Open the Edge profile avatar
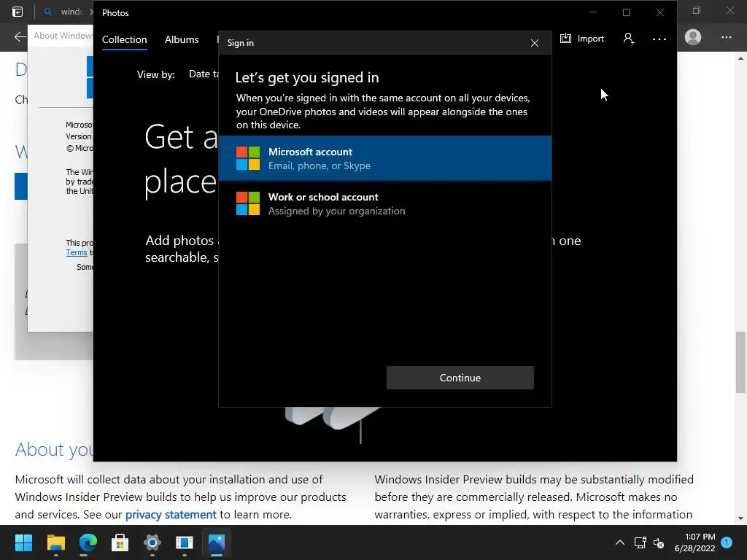 tap(693, 37)
